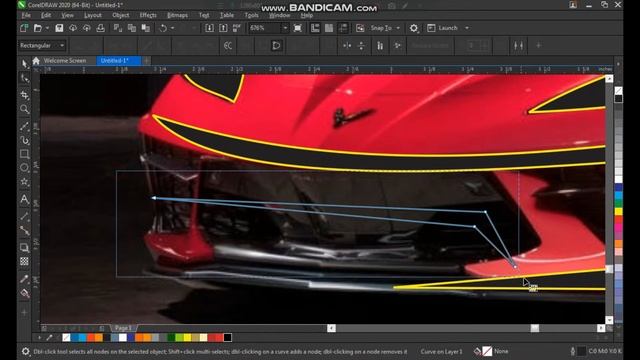The height and width of the screenshot is (360, 640).
Task: Click the new document tab plus button
Action: [x=147, y=60]
